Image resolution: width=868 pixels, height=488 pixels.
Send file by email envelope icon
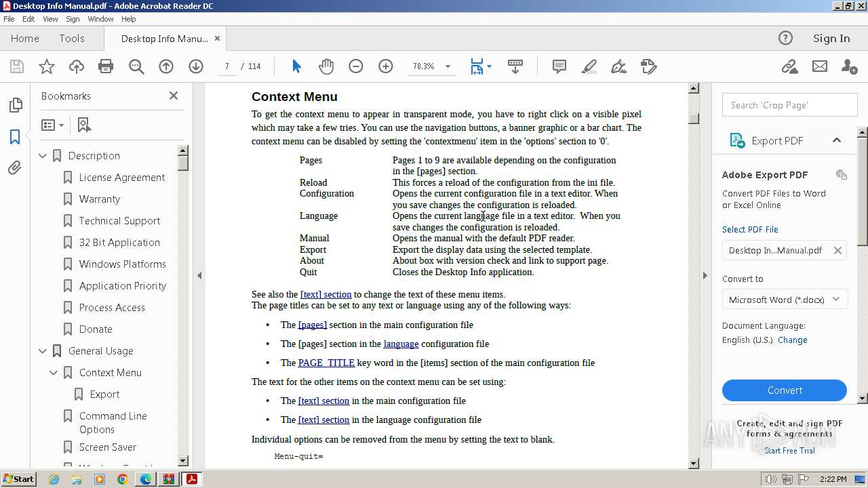point(820,66)
